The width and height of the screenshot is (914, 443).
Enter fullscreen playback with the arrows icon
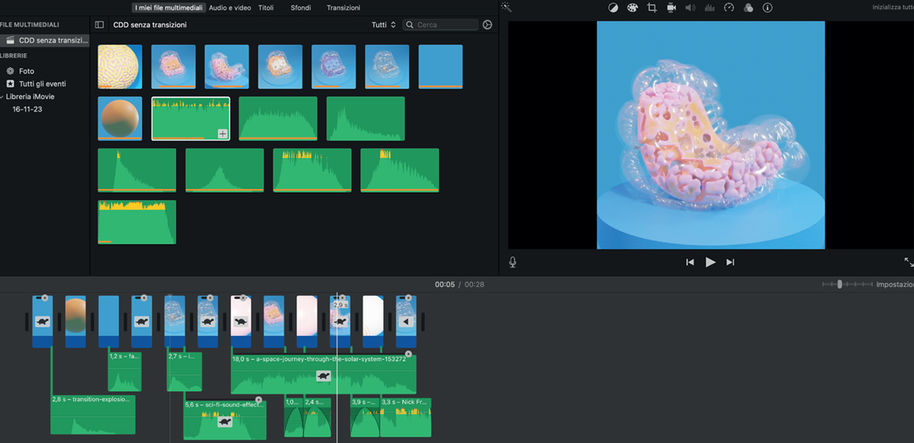tap(909, 262)
